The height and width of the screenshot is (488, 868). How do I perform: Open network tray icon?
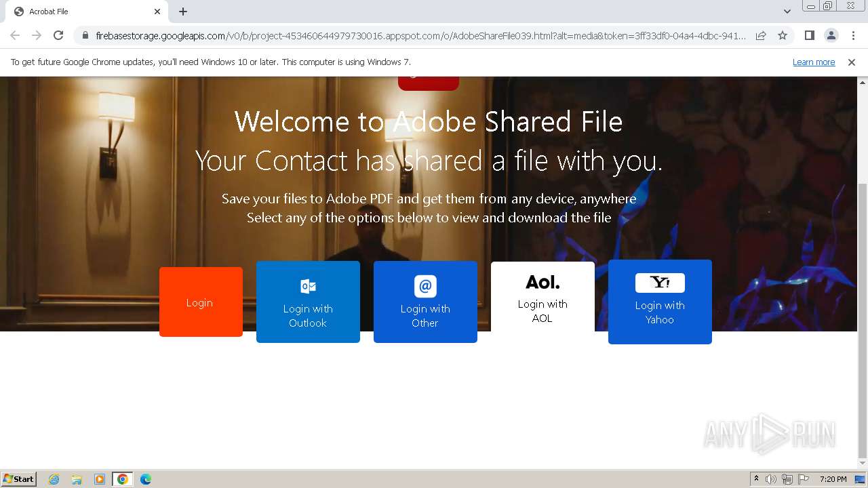coord(787,479)
